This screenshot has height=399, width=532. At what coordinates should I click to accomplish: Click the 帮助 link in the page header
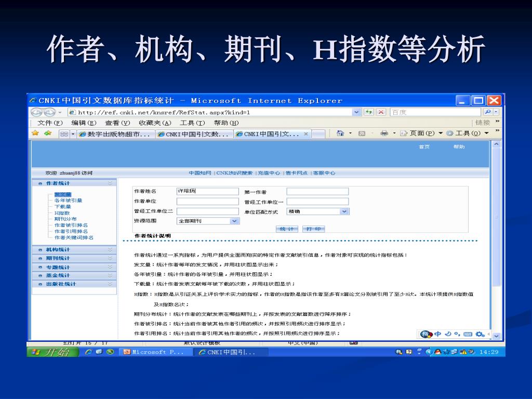[x=459, y=147]
